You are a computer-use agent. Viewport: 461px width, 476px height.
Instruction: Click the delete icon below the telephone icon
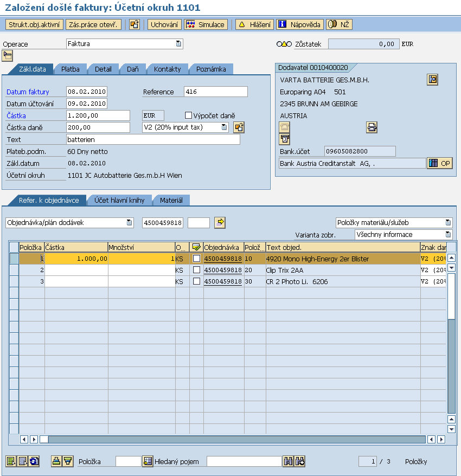pyautogui.click(x=284, y=139)
